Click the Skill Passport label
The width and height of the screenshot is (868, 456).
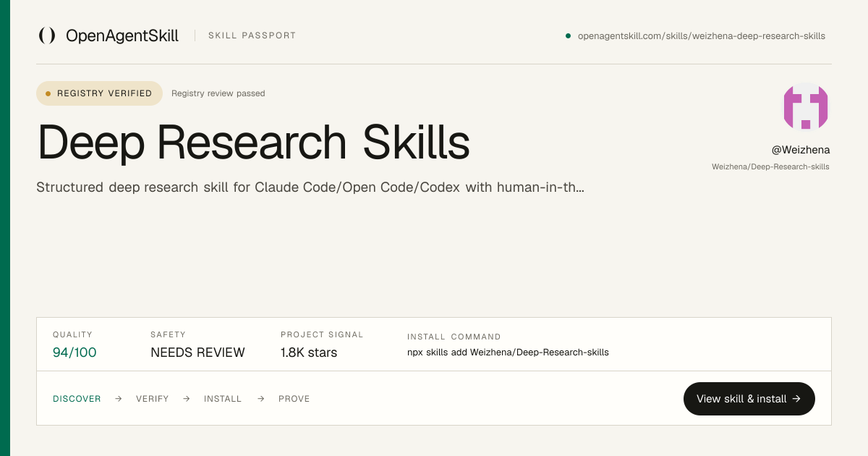(252, 35)
